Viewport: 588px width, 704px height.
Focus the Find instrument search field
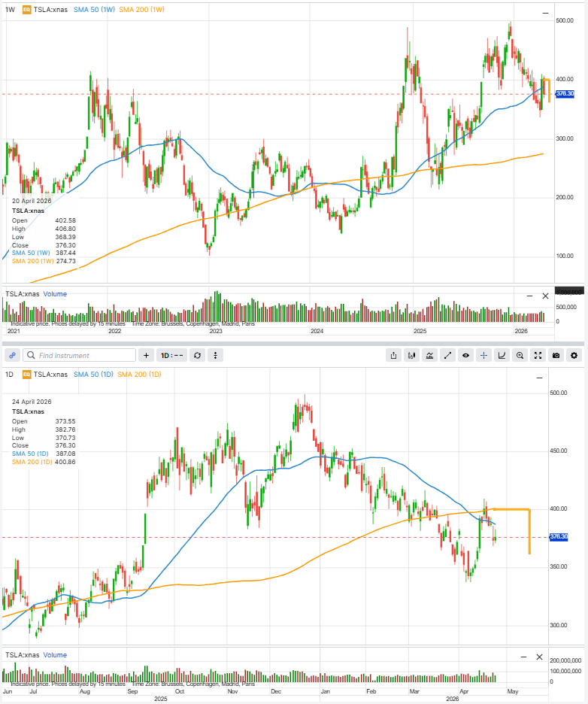[80, 355]
